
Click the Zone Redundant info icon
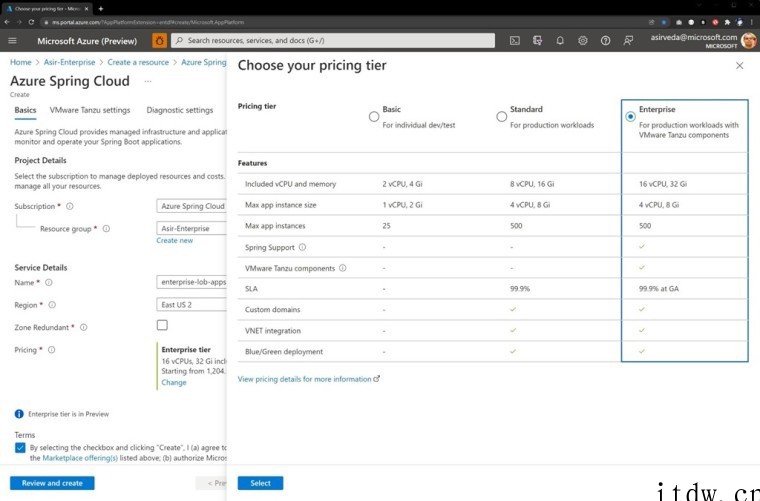pyautogui.click(x=83, y=327)
